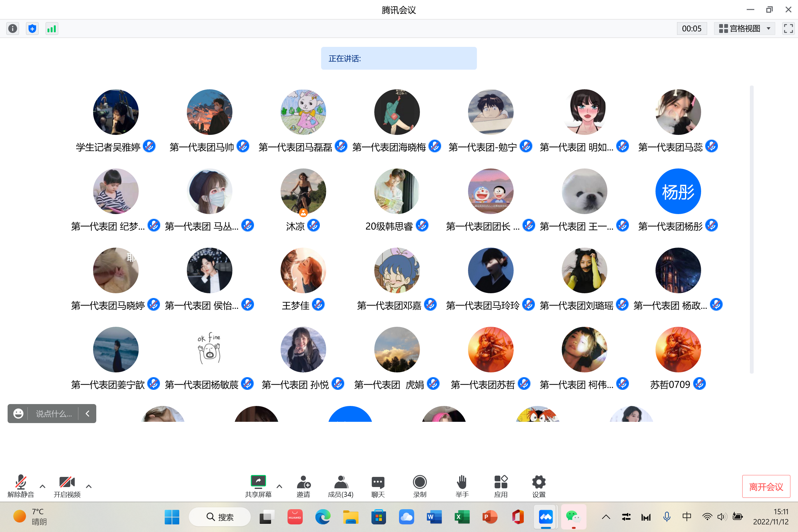798x532 pixels.
Task: Select the avatar of 学生记者吴雅婷
Action: tap(116, 112)
